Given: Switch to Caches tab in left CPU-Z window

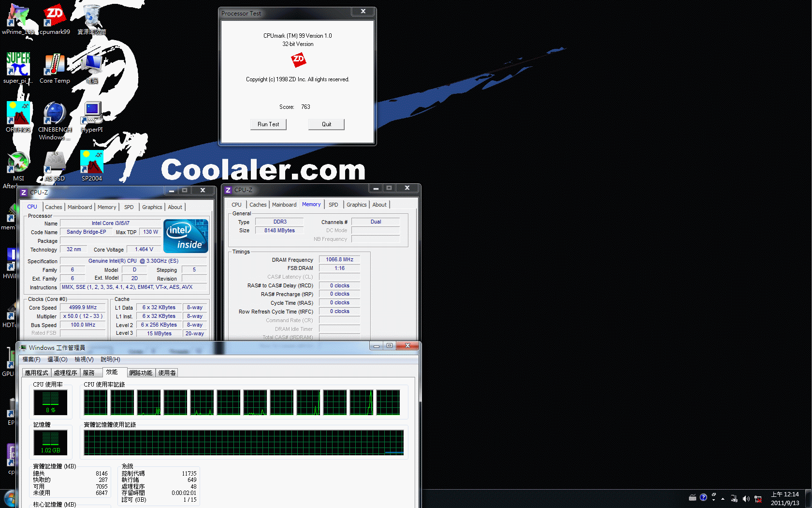Looking at the screenshot, I should coord(54,207).
